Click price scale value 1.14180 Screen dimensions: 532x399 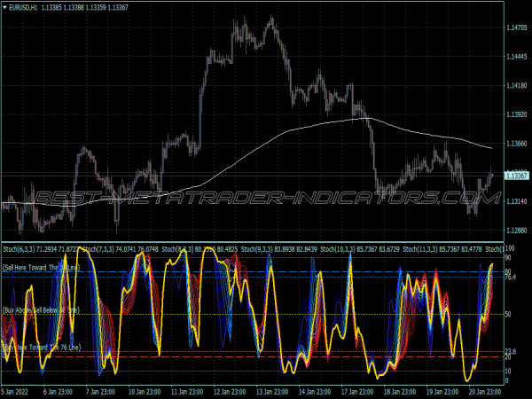[517, 86]
